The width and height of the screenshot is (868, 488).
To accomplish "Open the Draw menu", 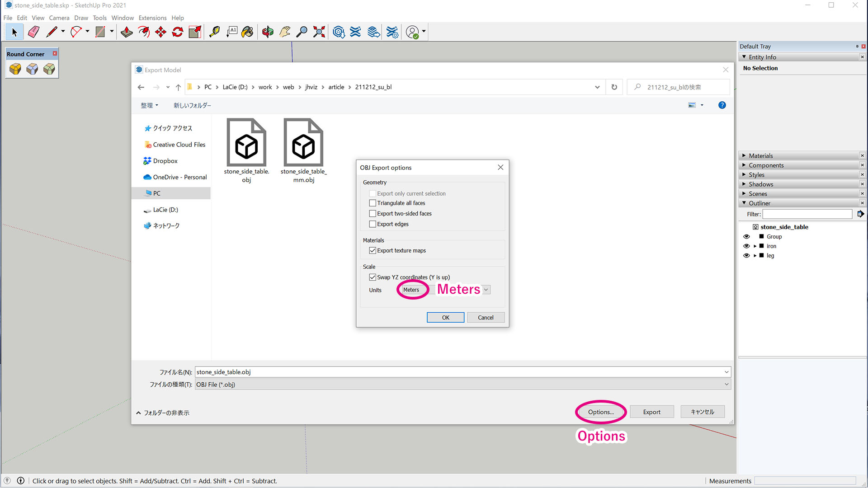I will [x=81, y=18].
